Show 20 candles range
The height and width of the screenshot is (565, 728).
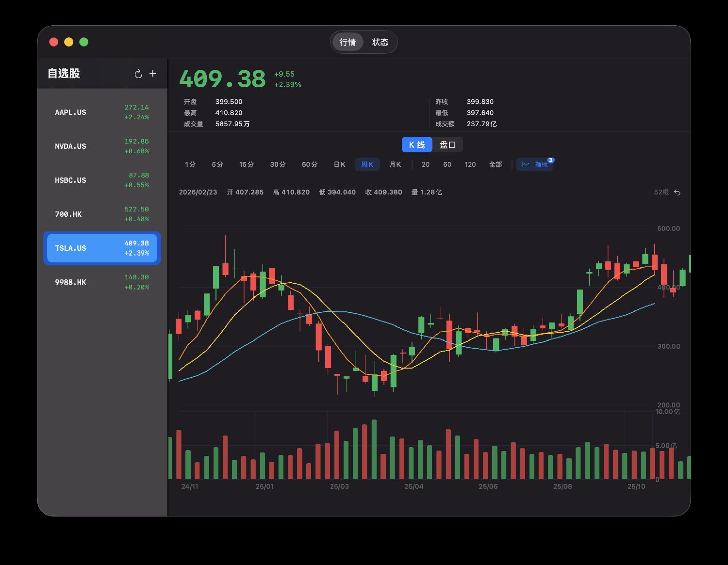pos(426,165)
